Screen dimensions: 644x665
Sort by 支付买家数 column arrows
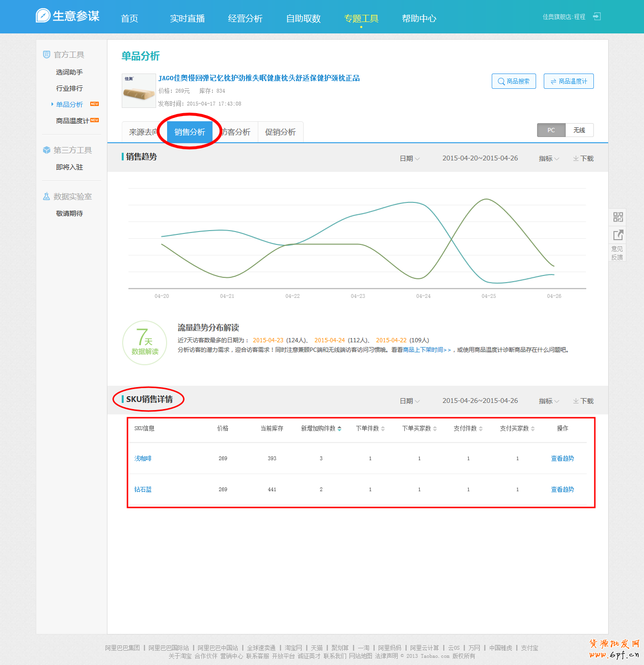pyautogui.click(x=533, y=429)
